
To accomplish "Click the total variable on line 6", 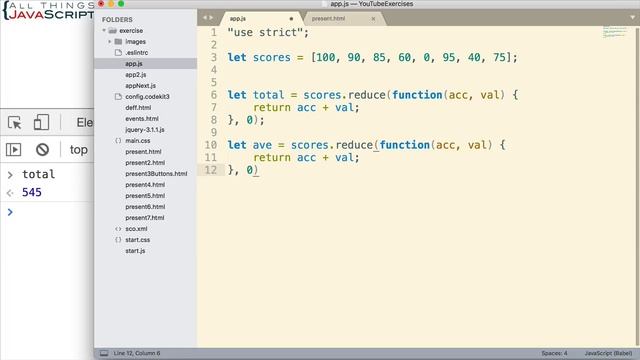I will (268, 95).
